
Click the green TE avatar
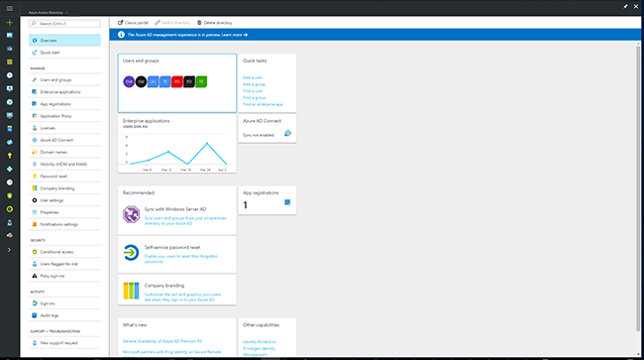pyautogui.click(x=201, y=81)
